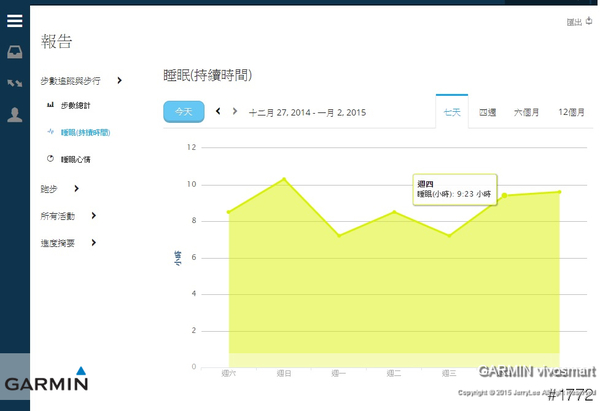The height and width of the screenshot is (411, 600).
Task: Click the 週六 data point on chart
Action: [229, 212]
